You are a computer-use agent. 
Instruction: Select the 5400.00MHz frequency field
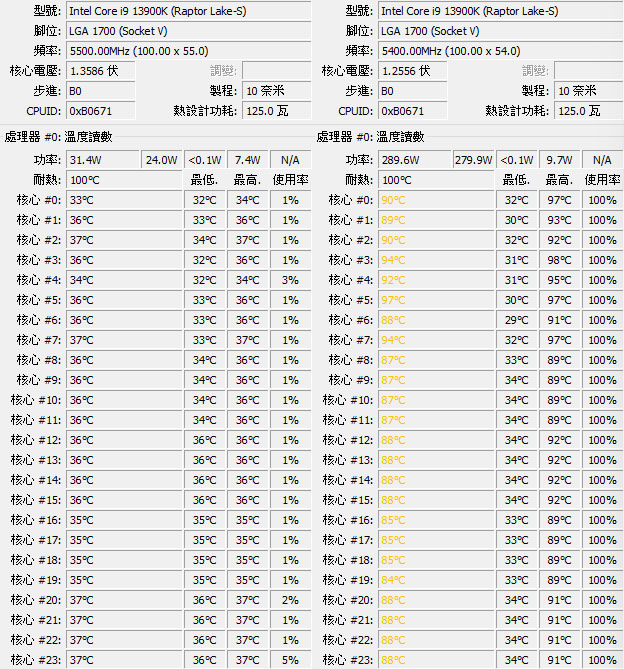click(501, 51)
